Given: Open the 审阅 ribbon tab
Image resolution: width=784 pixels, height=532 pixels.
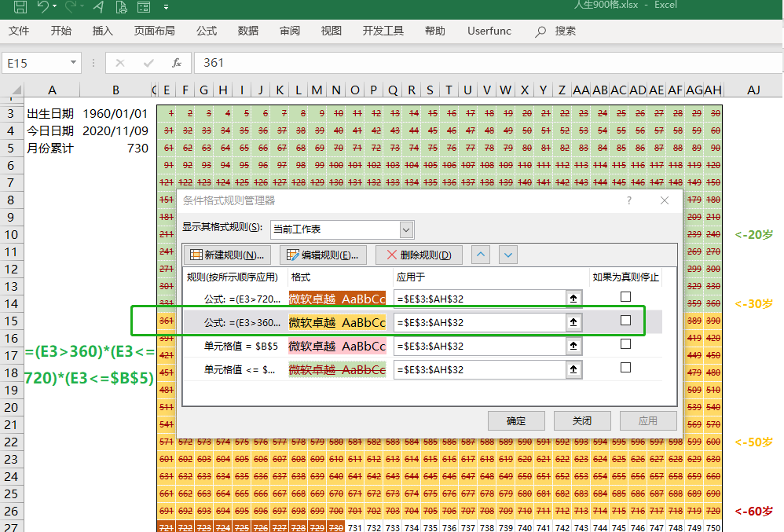Looking at the screenshot, I should click(290, 31).
